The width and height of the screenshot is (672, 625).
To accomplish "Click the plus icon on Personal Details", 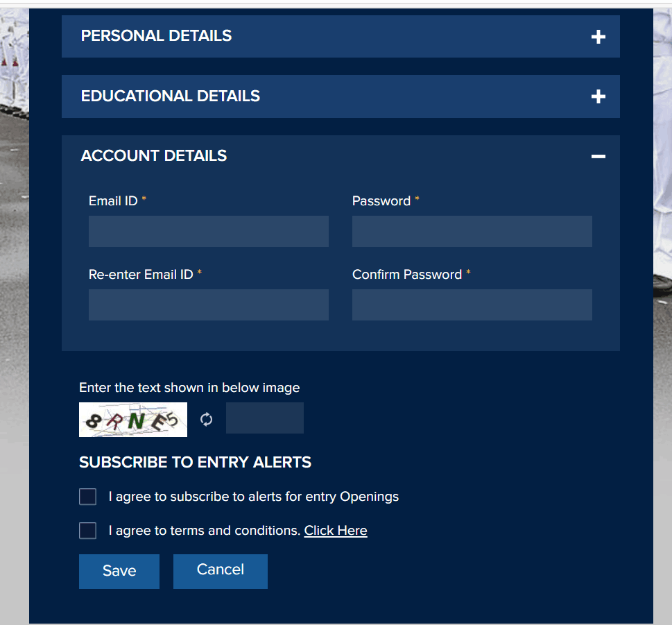I will pyautogui.click(x=598, y=37).
